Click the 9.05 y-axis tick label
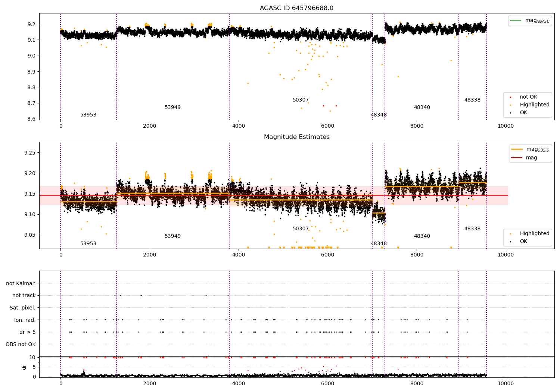This screenshot has width=560, height=392. pos(30,235)
